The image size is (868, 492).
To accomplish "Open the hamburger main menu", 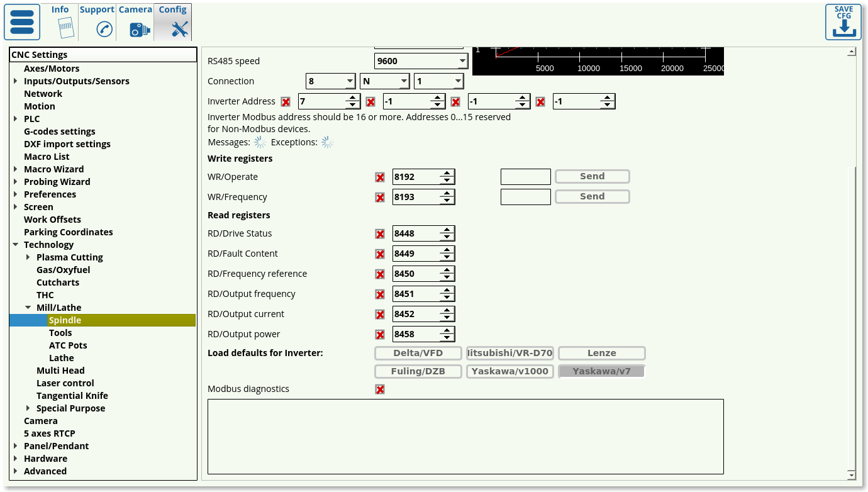I will 22,22.
